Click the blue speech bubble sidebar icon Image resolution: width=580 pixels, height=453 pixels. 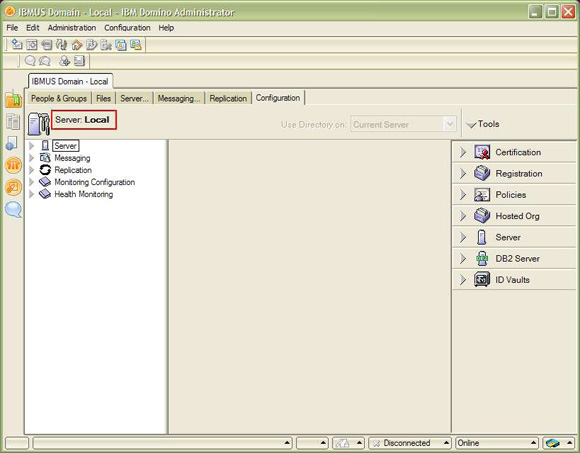(13, 210)
